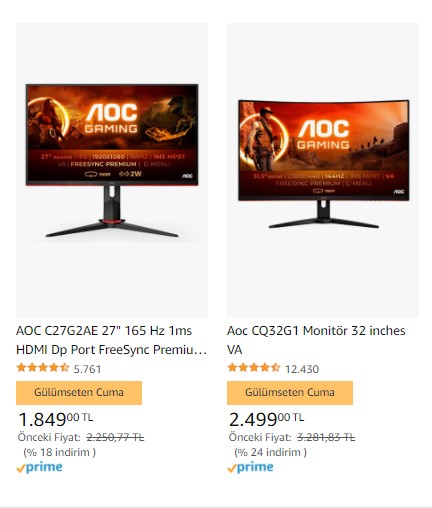Click the crossed-out 2.250,77 TL previous price

click(115, 437)
